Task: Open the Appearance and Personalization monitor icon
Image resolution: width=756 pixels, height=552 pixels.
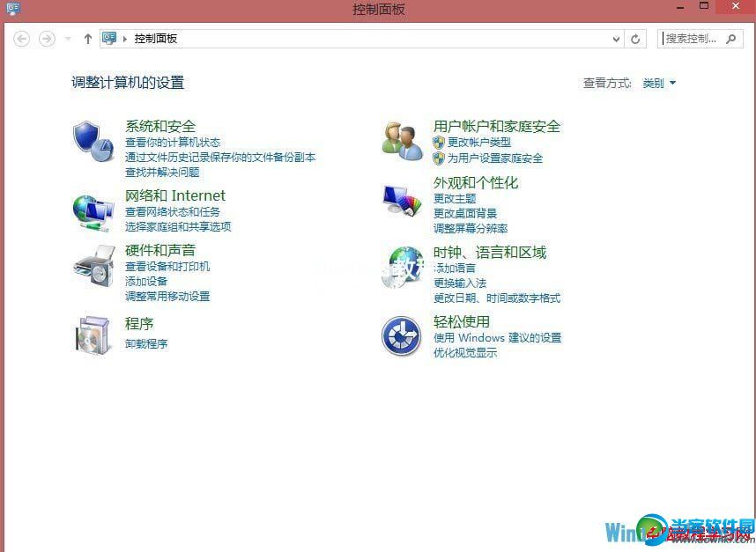Action: tap(402, 201)
